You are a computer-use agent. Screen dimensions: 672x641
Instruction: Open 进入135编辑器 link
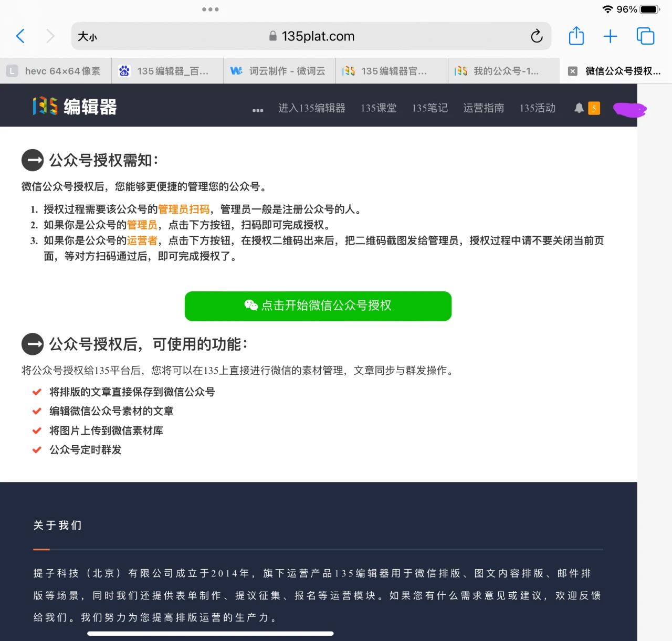(312, 108)
